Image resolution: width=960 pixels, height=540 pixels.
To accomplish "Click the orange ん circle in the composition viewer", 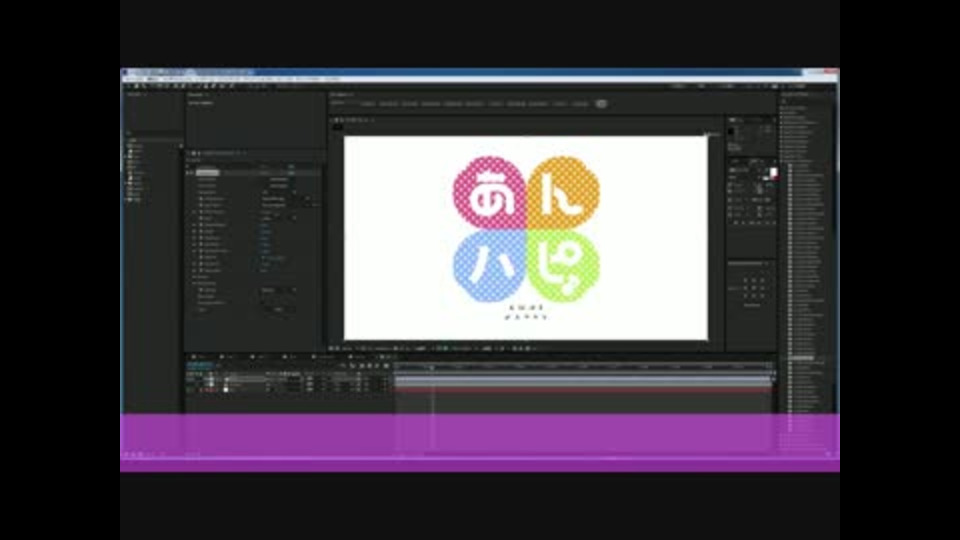I will pos(563,193).
